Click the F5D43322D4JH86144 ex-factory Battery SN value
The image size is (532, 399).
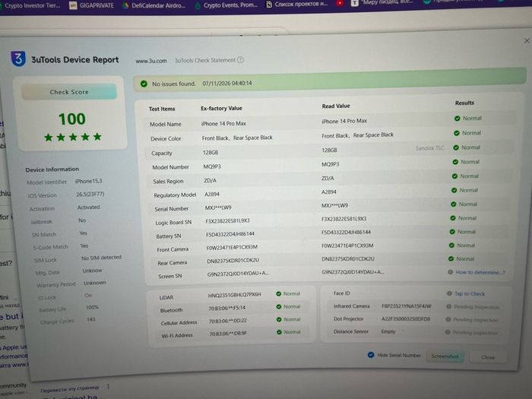pos(230,234)
